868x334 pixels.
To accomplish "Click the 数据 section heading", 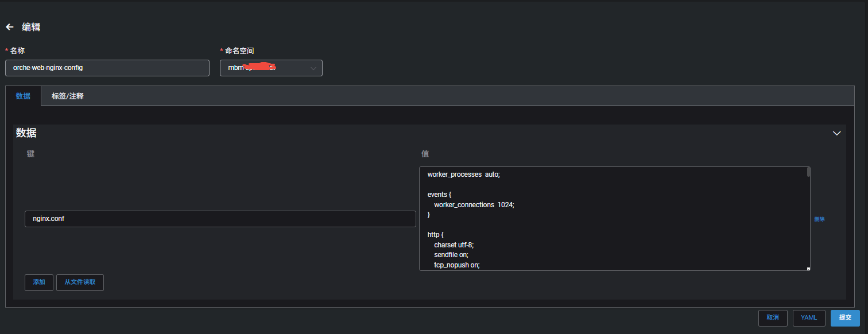I will coord(26,133).
